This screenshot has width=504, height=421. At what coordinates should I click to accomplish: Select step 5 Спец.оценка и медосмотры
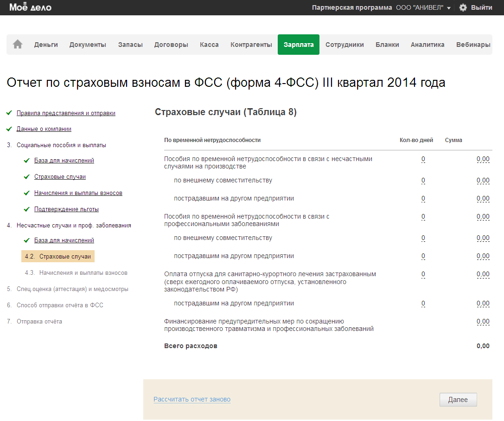72,289
